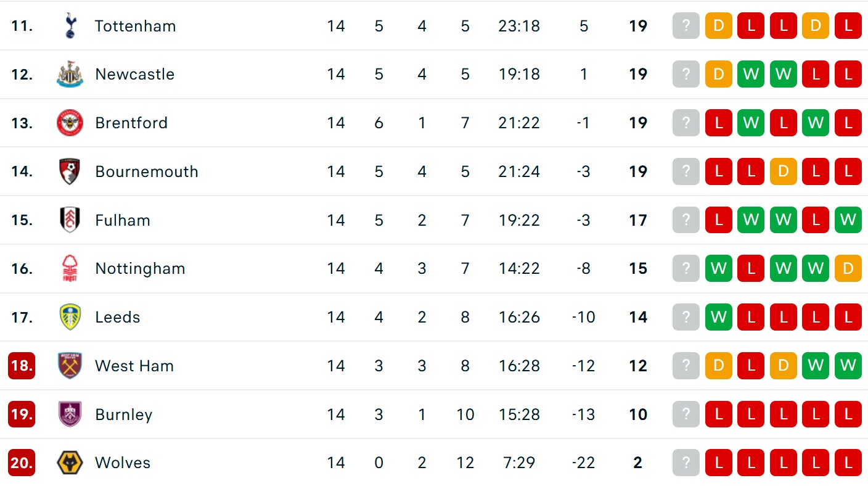Screen dimensions: 868x486
Task: Click Nottingham's orange D form badge
Action: 848,268
